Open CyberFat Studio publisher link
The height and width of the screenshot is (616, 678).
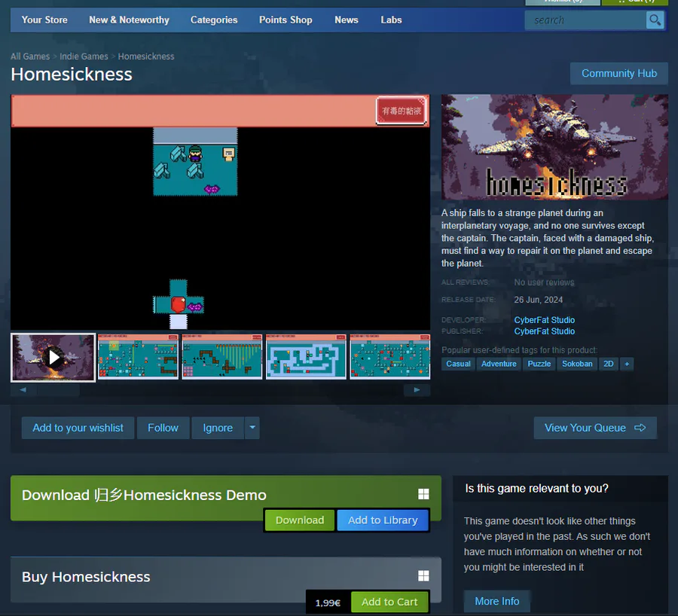(x=545, y=331)
